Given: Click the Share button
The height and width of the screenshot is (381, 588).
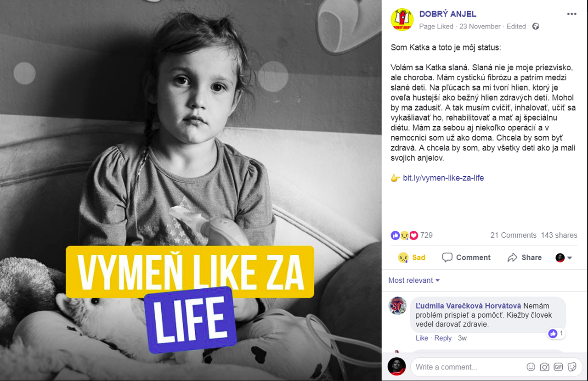Looking at the screenshot, I should click(x=525, y=258).
